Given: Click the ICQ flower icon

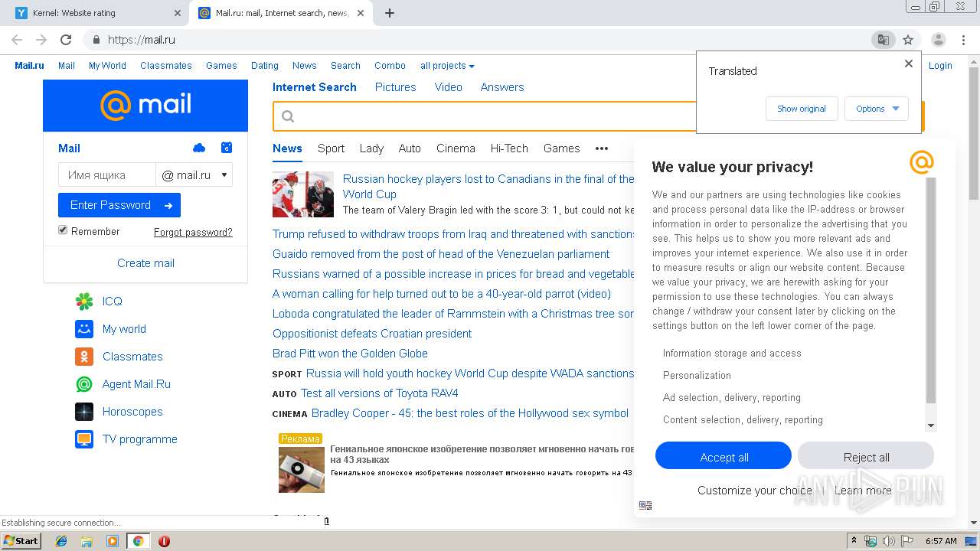Looking at the screenshot, I should coord(84,302).
